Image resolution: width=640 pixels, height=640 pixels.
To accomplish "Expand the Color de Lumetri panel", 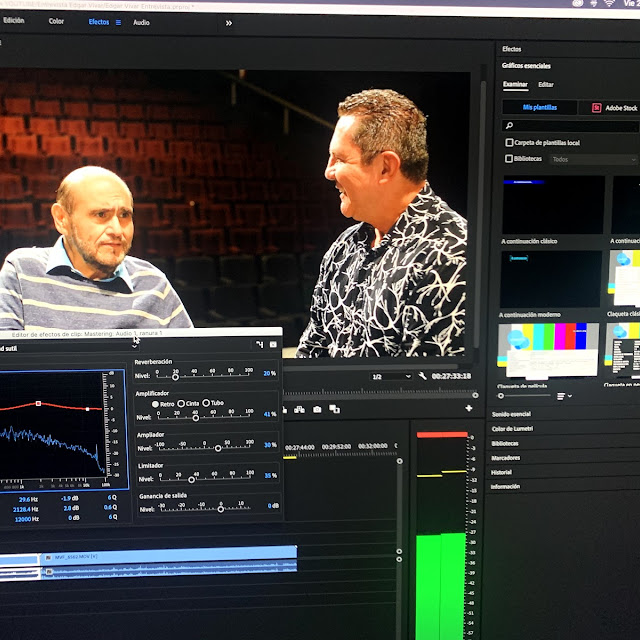I will (514, 428).
